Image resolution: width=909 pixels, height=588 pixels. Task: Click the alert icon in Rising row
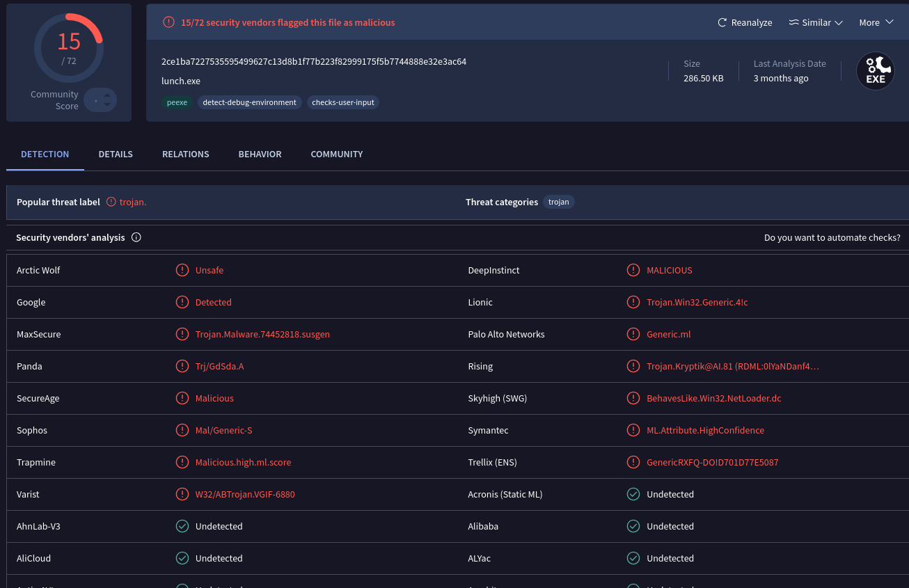click(x=633, y=366)
